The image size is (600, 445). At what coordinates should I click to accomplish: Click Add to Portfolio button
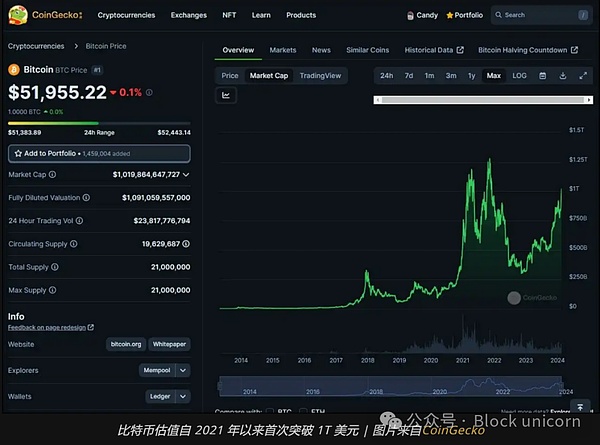coord(99,153)
